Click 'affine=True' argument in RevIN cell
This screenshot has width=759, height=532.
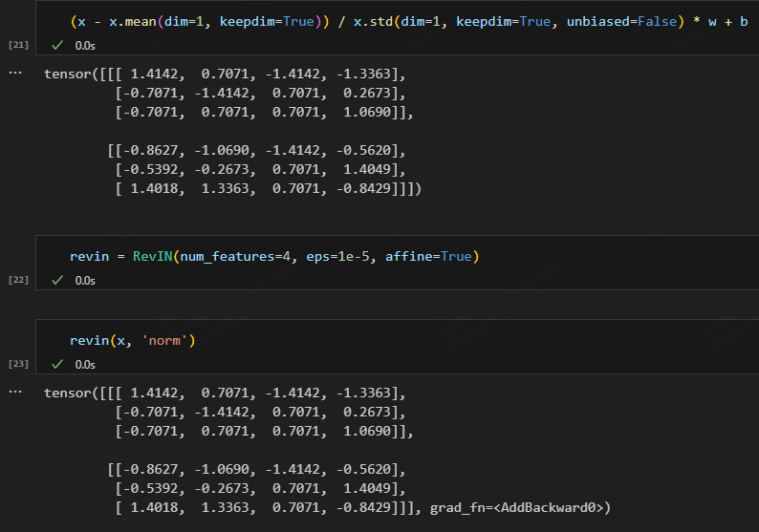(x=428, y=256)
